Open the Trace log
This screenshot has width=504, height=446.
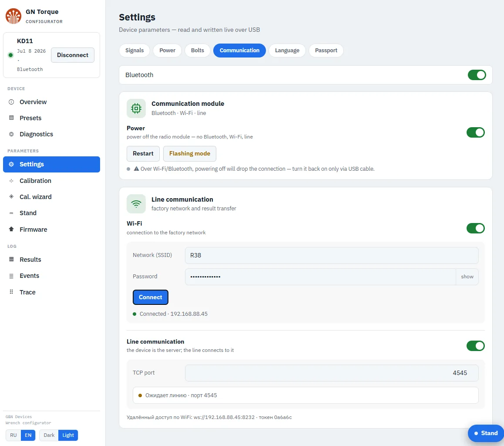coord(51,292)
